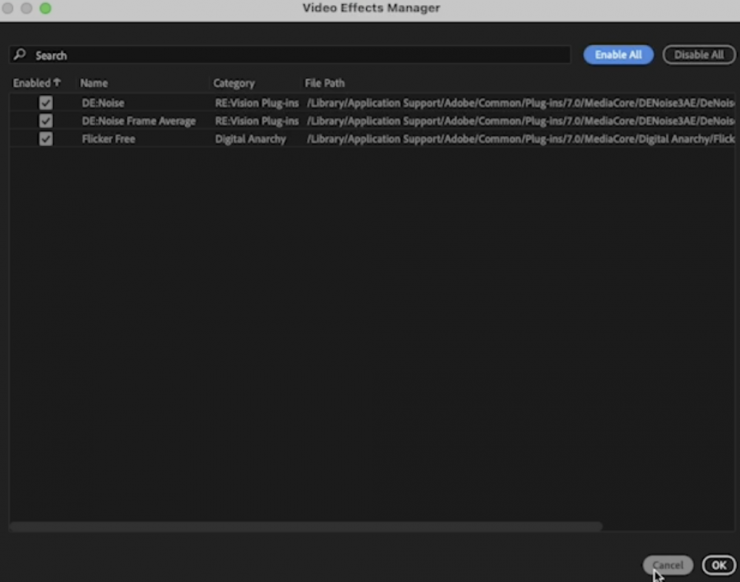Select the Flicker Free effect name
This screenshot has height=582, width=740.
click(108, 139)
